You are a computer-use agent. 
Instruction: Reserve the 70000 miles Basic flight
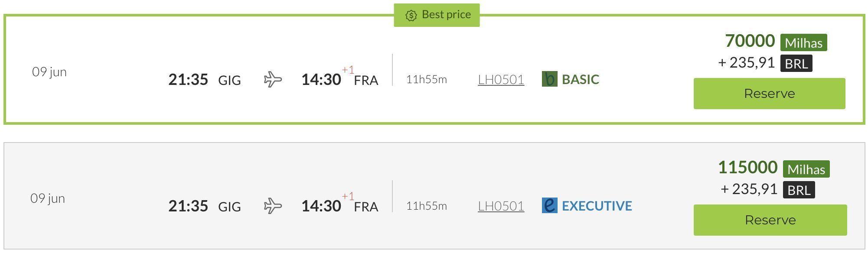[x=769, y=94]
